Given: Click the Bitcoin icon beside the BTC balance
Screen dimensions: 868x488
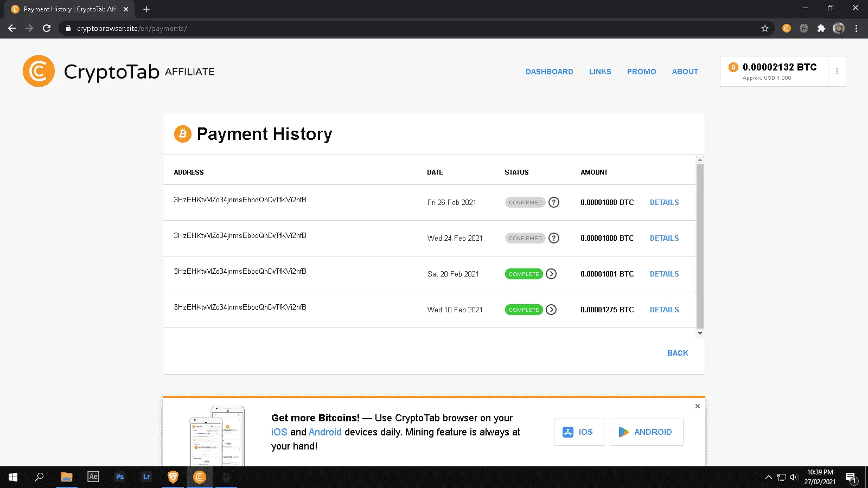Looking at the screenshot, I should tap(733, 67).
